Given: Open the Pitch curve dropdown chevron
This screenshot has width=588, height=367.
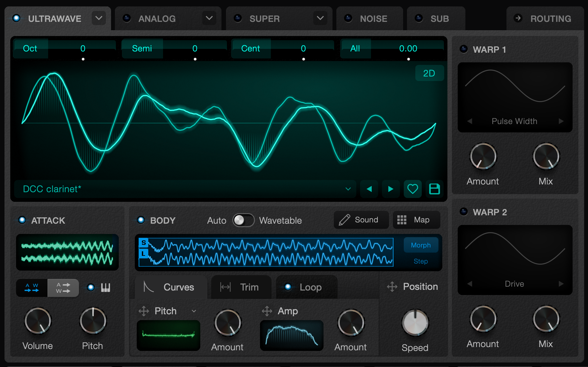Looking at the screenshot, I should [194, 311].
